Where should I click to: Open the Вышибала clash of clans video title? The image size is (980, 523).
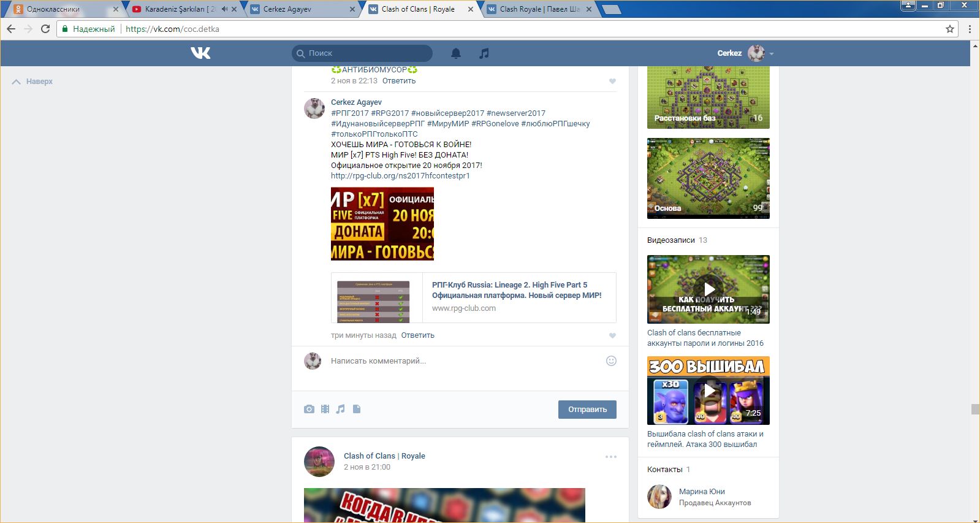click(705, 439)
